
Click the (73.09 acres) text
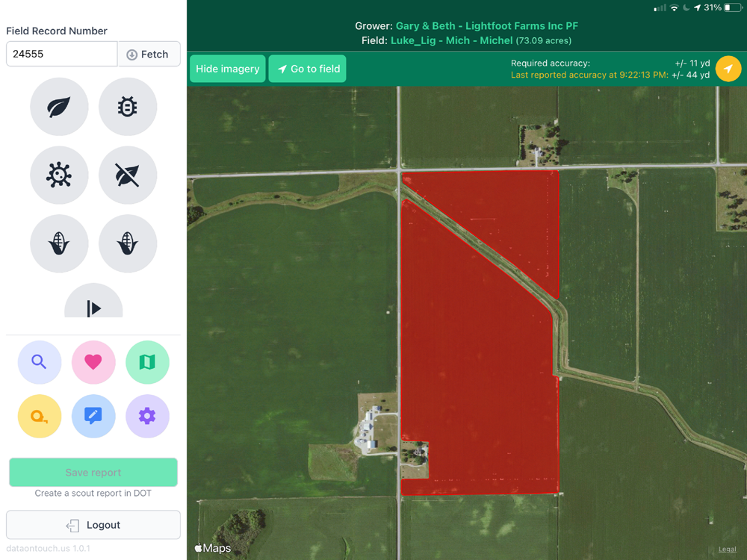tap(544, 41)
